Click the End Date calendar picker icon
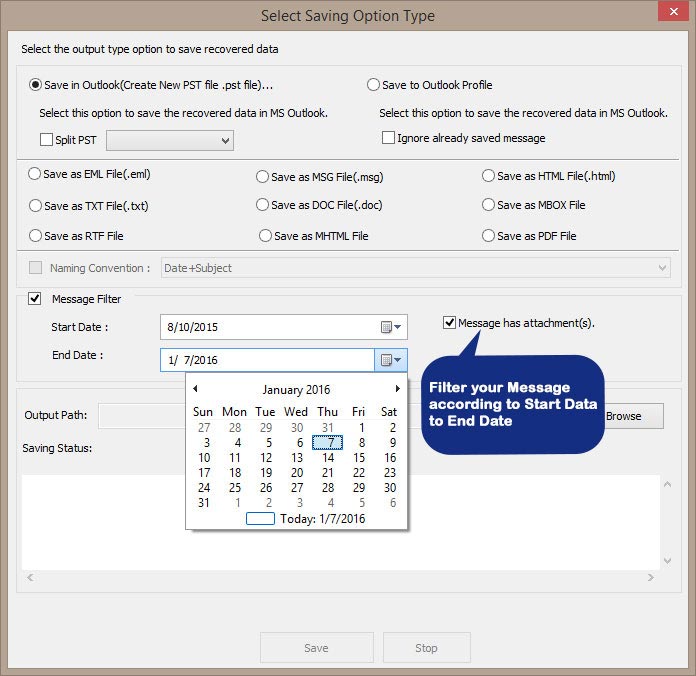The image size is (696, 676). click(x=391, y=360)
